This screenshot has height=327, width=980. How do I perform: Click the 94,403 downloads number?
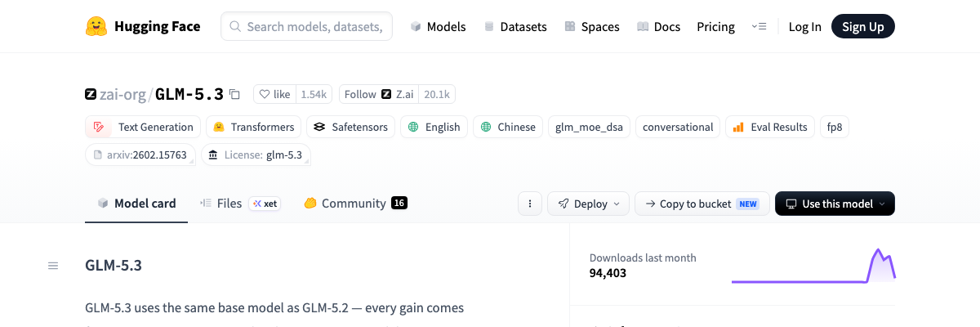point(608,273)
